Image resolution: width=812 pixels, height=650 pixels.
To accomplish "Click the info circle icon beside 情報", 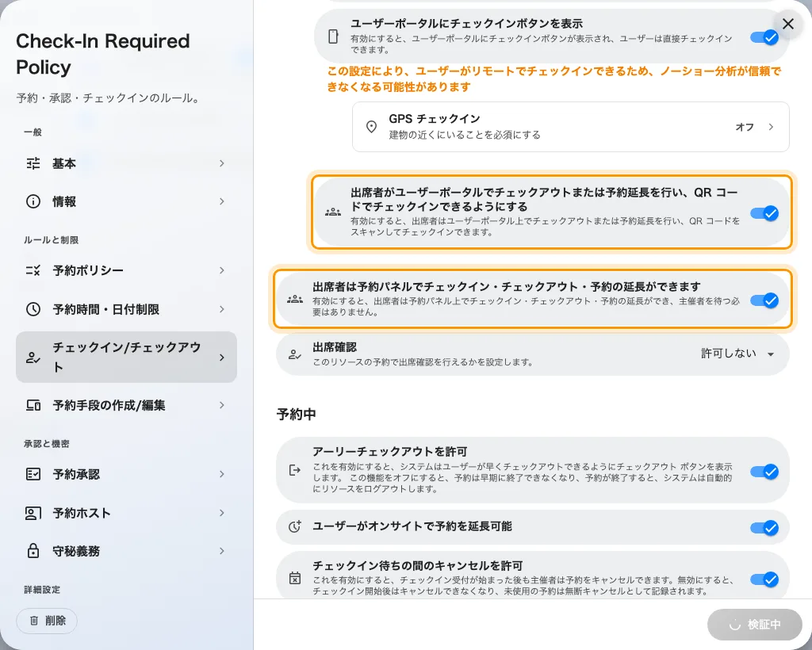I will (x=33, y=201).
